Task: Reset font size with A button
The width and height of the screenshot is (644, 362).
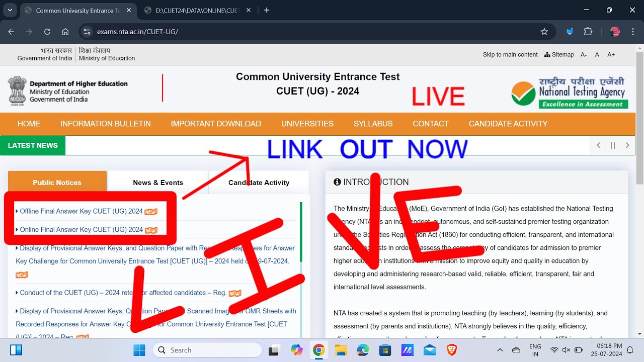Action: pyautogui.click(x=597, y=54)
